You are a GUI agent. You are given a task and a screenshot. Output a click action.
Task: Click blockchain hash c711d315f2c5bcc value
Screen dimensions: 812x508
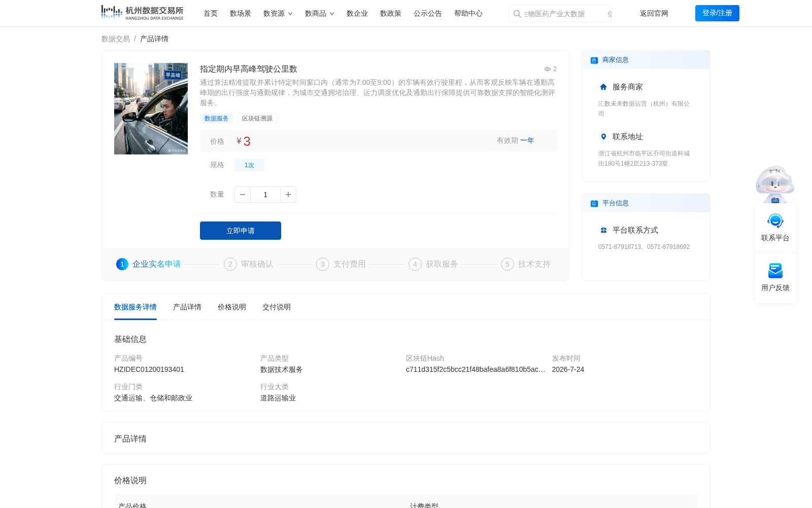(x=476, y=369)
